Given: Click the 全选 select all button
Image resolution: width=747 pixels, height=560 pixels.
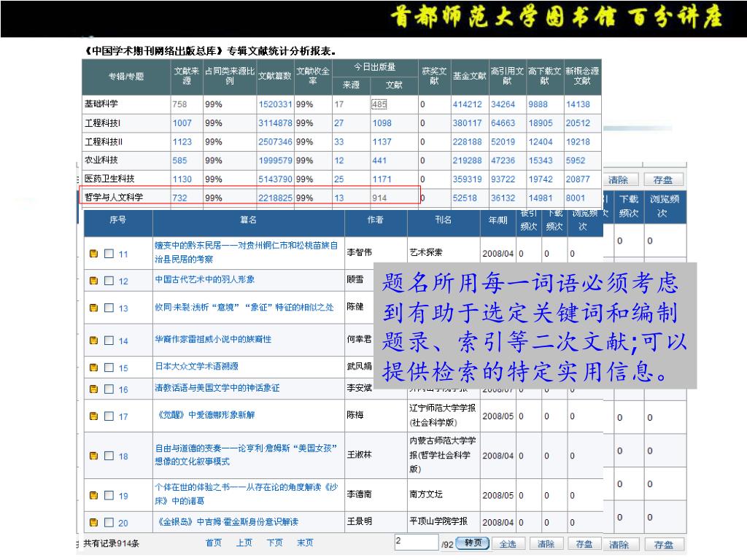Looking at the screenshot, I should click(x=508, y=544).
